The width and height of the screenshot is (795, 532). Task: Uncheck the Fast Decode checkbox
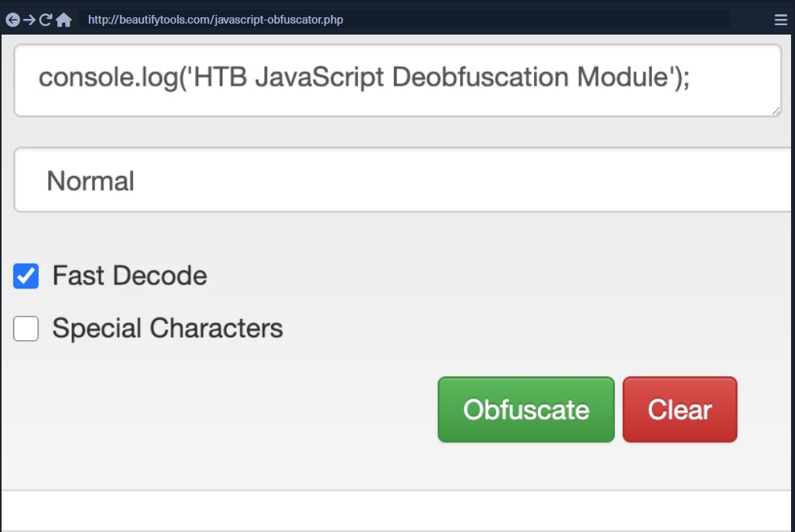[24, 276]
